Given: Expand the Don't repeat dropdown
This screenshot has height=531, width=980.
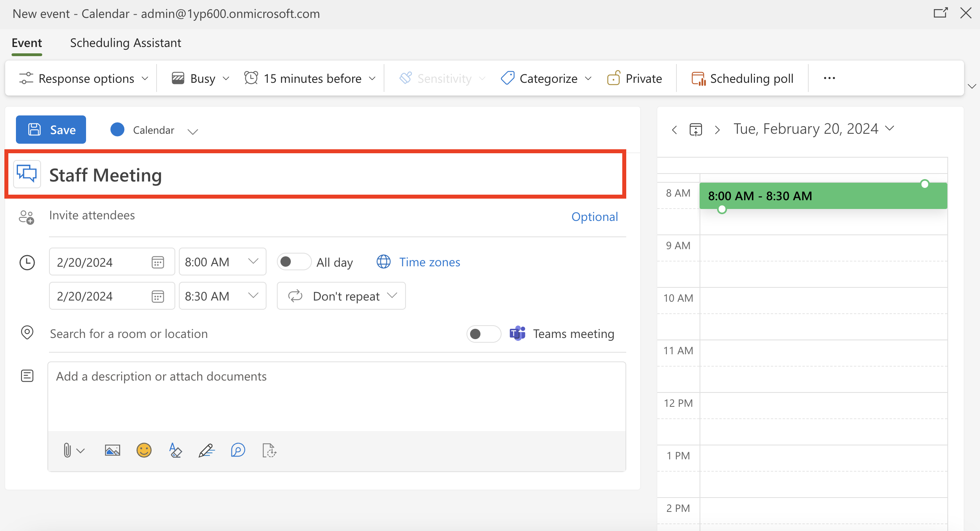Looking at the screenshot, I should click(x=341, y=296).
